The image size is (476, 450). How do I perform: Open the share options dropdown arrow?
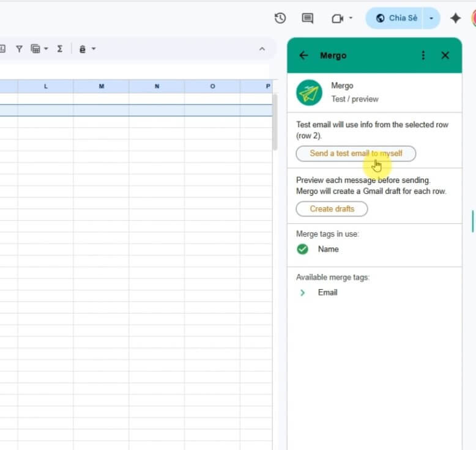(431, 18)
